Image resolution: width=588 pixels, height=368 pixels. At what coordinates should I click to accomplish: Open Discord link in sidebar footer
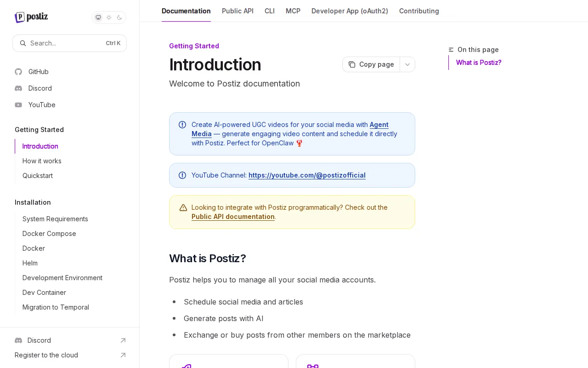(x=39, y=340)
